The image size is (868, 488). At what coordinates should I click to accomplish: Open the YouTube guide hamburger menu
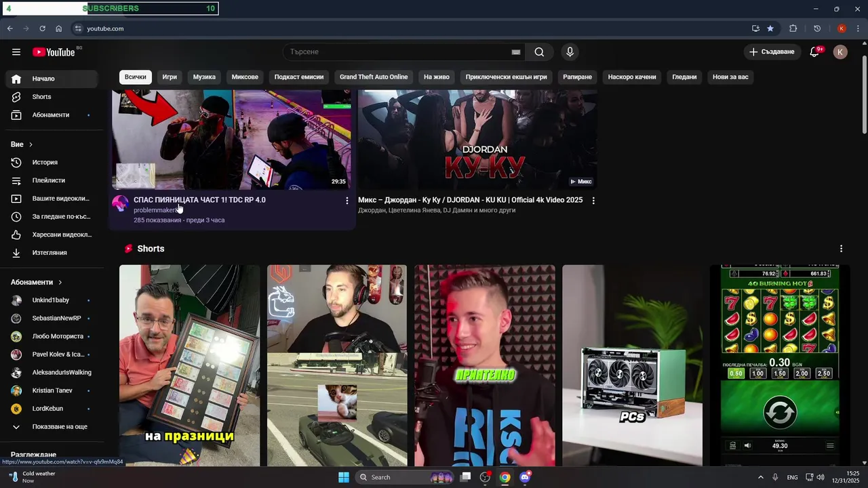pos(16,52)
